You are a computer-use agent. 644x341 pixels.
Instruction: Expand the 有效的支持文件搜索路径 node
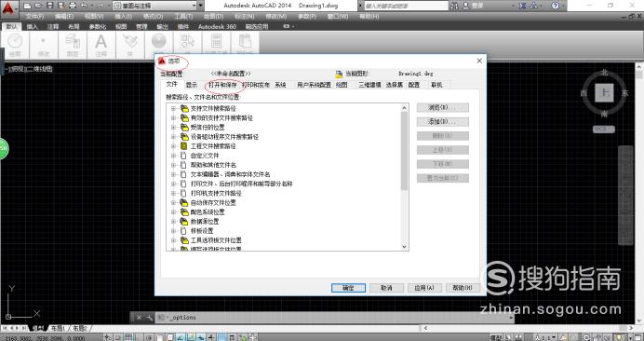click(173, 118)
